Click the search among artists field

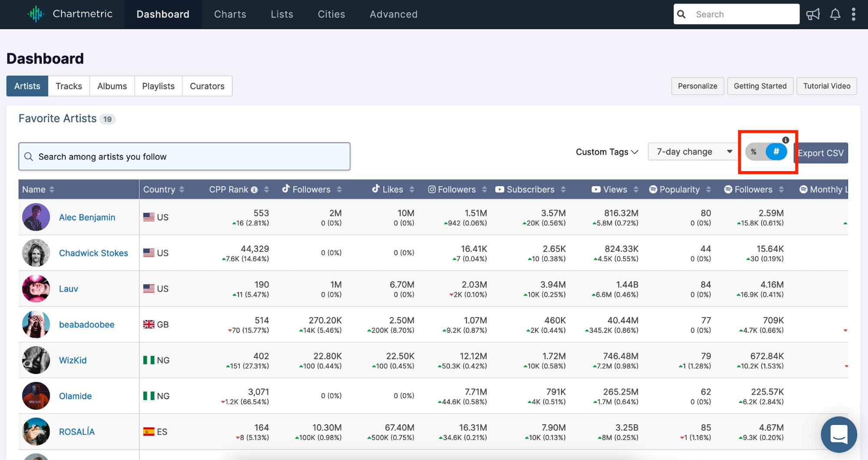(184, 156)
